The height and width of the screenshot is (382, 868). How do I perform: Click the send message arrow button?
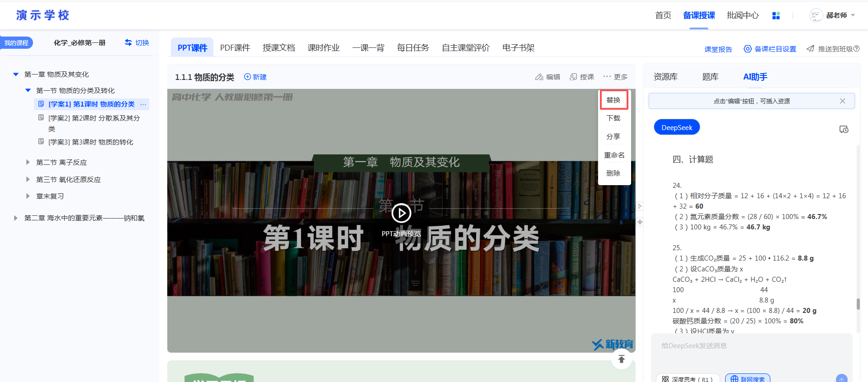click(841, 378)
